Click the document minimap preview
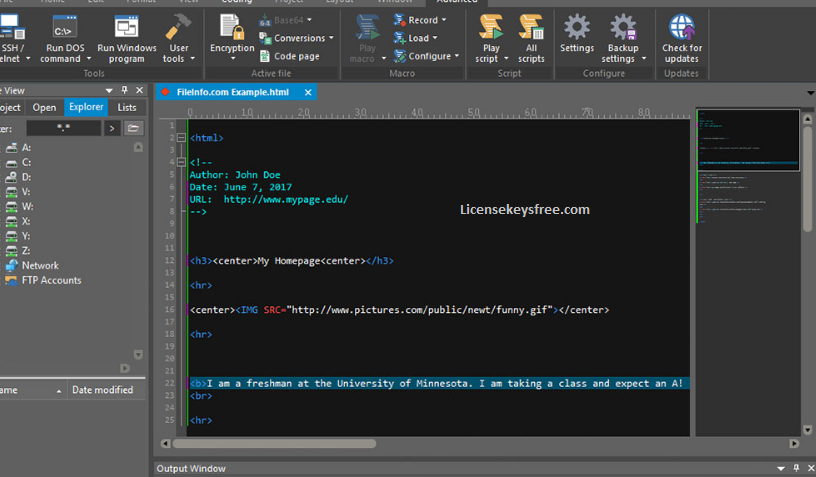 [x=748, y=140]
